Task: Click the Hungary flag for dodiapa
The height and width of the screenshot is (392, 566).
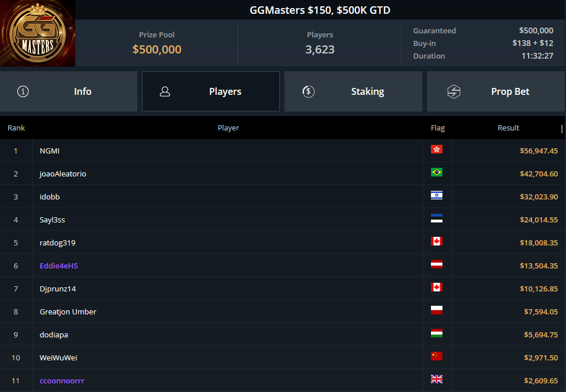Action: click(436, 333)
